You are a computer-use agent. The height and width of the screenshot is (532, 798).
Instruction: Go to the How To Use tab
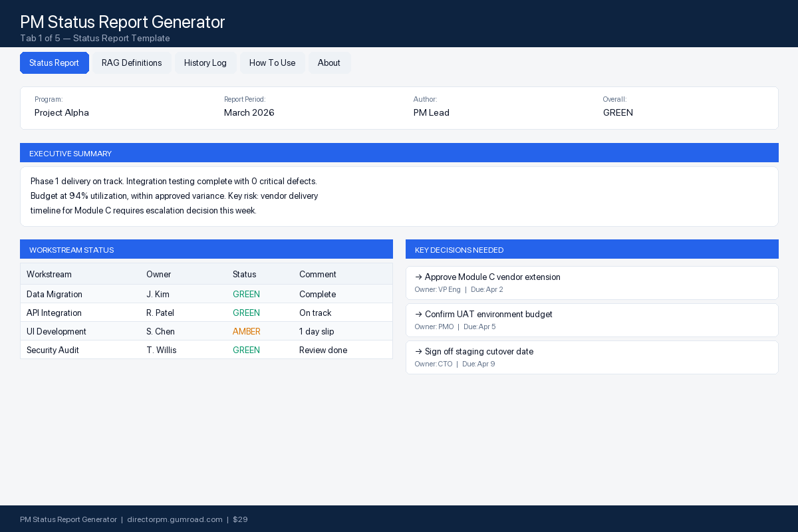coord(273,63)
